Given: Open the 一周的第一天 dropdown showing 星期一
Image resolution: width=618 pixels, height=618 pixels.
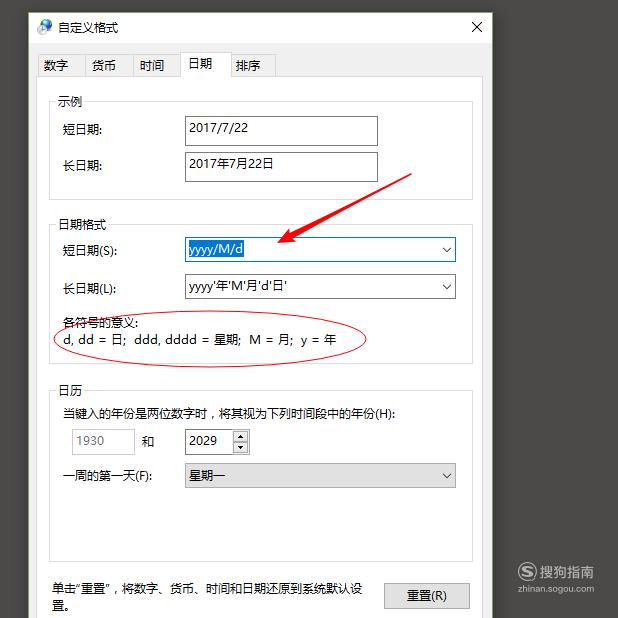Looking at the screenshot, I should 320,476.
